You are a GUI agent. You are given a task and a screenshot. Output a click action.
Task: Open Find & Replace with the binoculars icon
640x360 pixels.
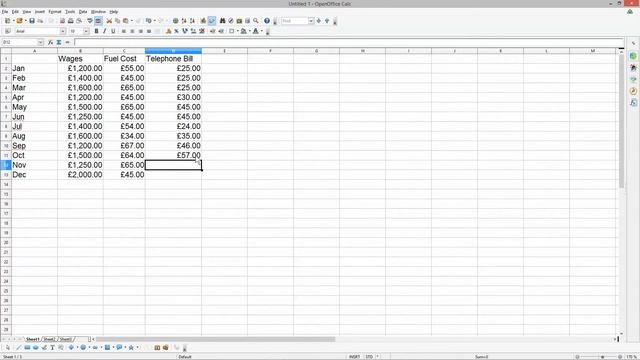click(222, 21)
